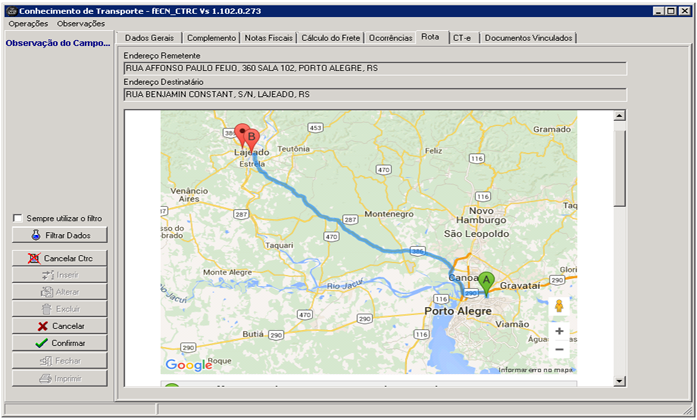Click the disabled Excluir button
The height and width of the screenshot is (420, 697).
pos(60,309)
